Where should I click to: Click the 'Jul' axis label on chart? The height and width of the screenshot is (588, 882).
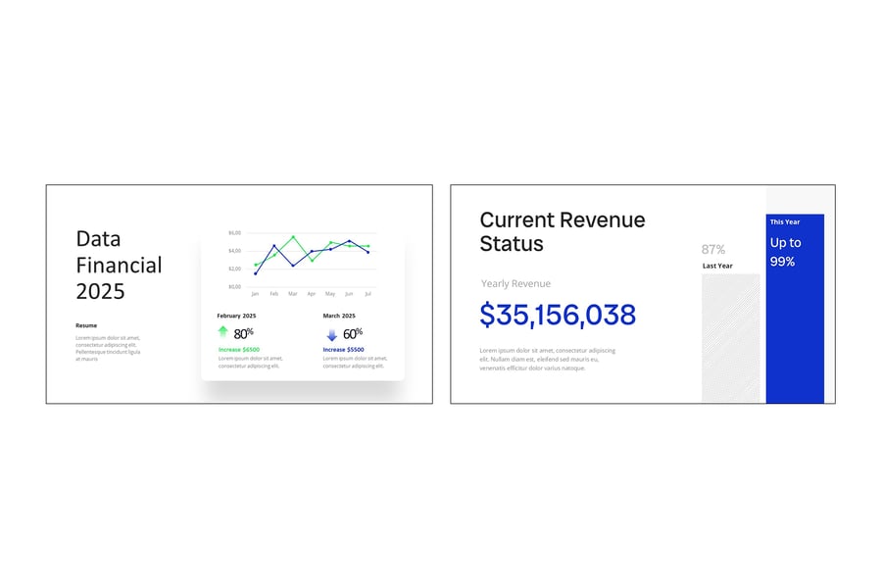(367, 293)
